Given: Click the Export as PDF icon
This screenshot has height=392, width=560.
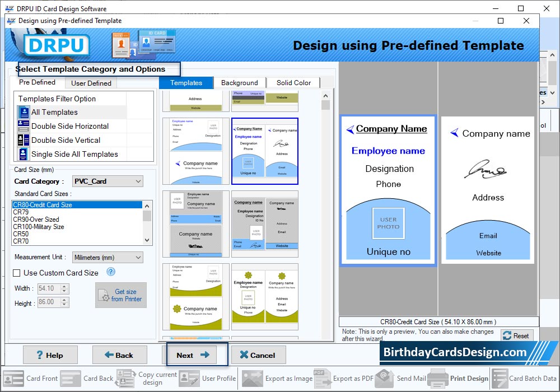Looking at the screenshot, I should pos(322,379).
